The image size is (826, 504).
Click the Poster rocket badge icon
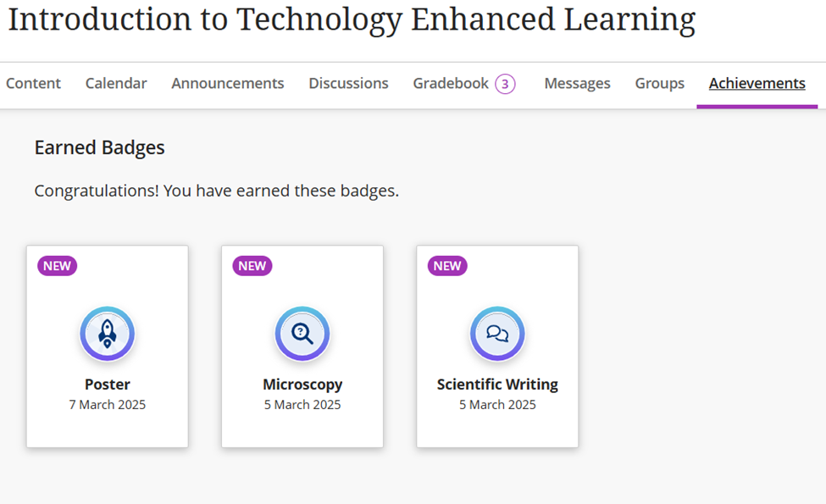tap(108, 334)
